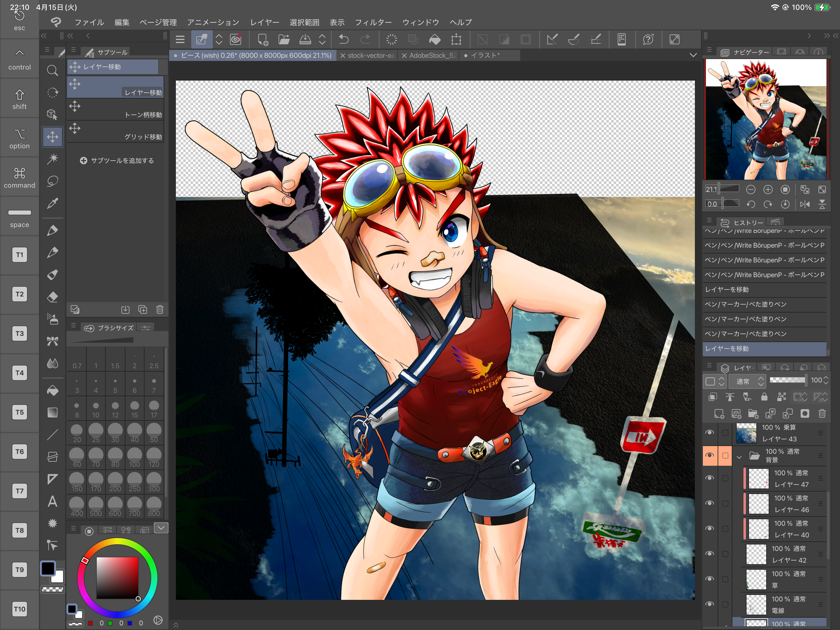Toggle visibility of 背景 folder
This screenshot has height=630, width=840.
(709, 455)
